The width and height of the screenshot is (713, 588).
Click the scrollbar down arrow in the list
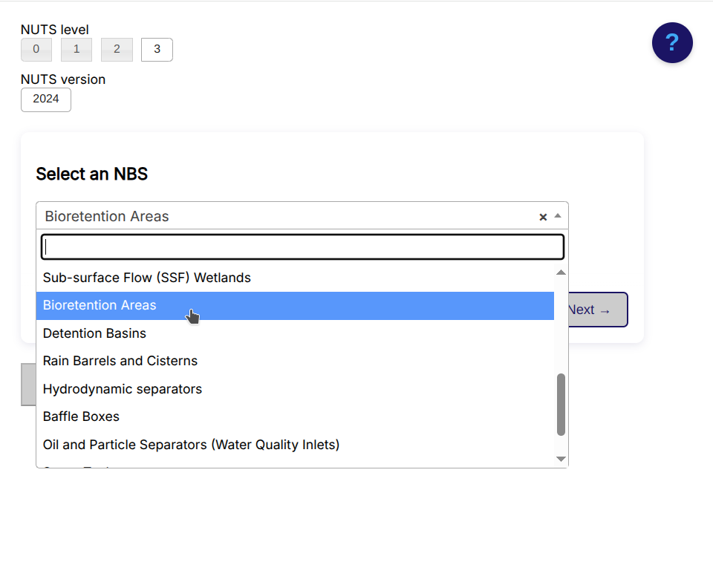tap(561, 459)
